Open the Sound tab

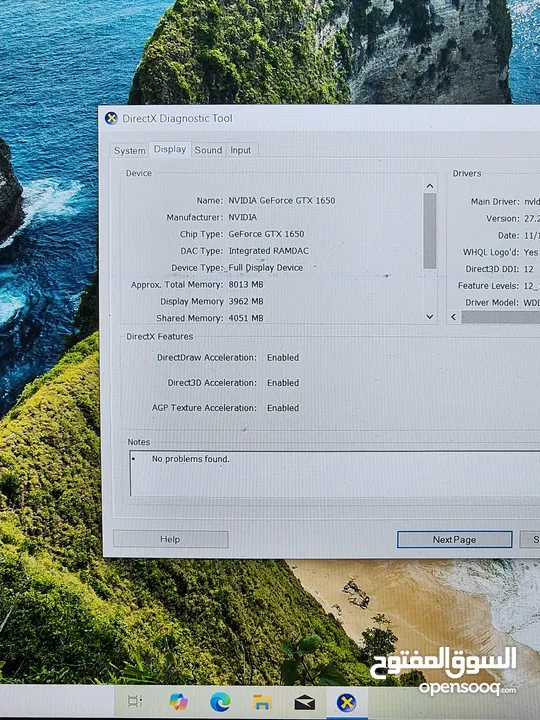pyautogui.click(x=208, y=150)
